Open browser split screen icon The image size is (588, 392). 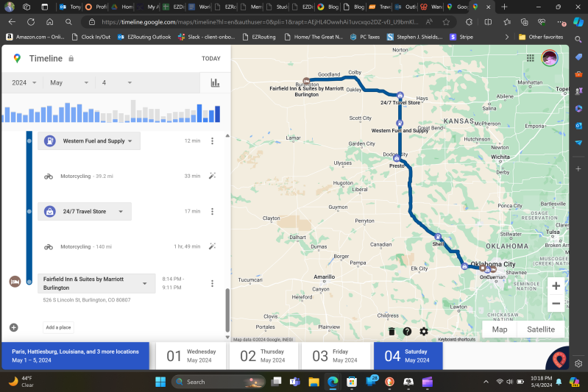pos(488,22)
